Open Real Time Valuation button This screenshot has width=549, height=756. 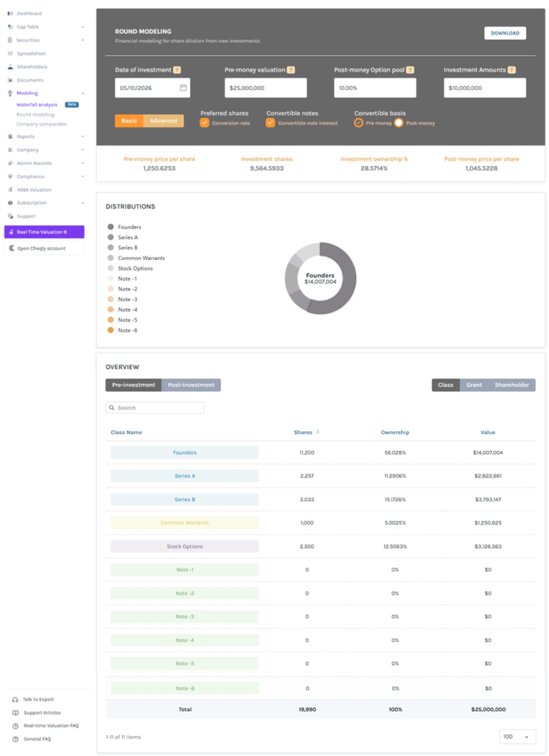pyautogui.click(x=44, y=232)
